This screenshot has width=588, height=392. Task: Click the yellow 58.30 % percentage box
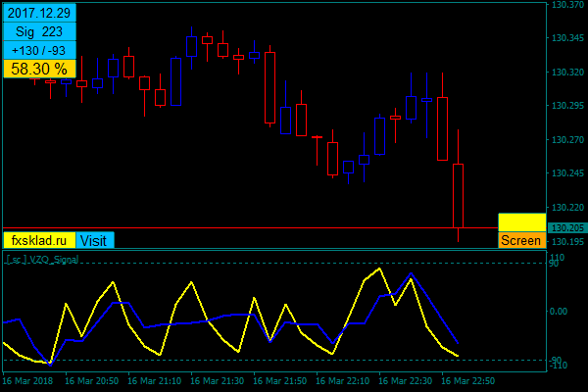pyautogui.click(x=39, y=69)
